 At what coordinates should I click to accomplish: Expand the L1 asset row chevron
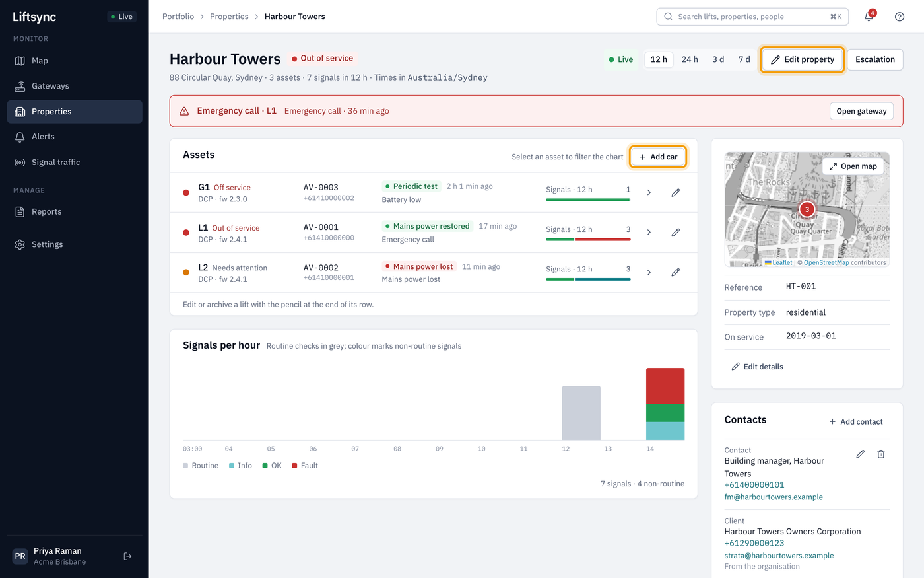pyautogui.click(x=649, y=233)
